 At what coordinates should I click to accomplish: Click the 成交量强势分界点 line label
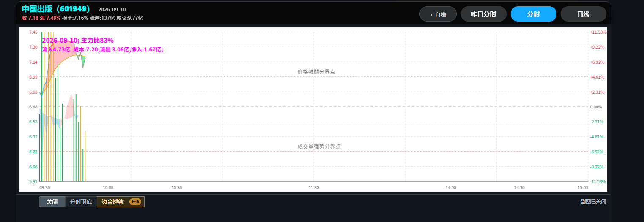click(319, 146)
